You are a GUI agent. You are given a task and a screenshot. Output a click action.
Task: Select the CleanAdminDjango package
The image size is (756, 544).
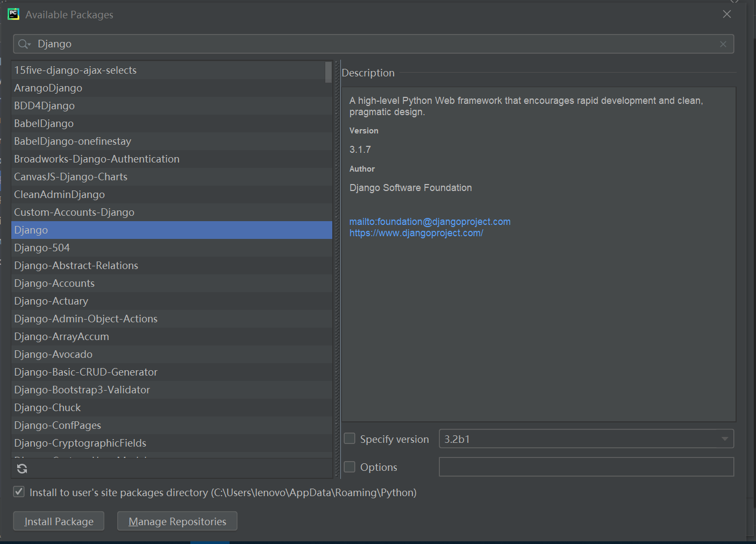pos(172,194)
